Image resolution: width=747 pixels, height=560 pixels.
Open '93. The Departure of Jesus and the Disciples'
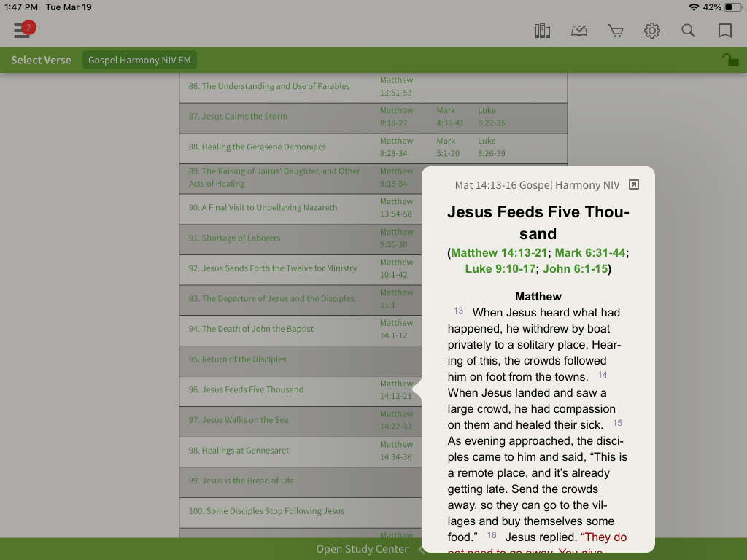(271, 298)
